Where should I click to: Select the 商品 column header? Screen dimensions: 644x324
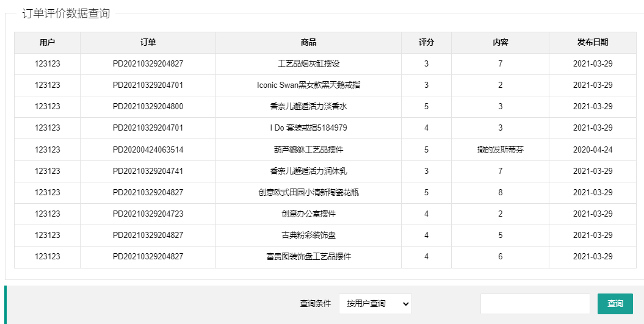point(308,42)
